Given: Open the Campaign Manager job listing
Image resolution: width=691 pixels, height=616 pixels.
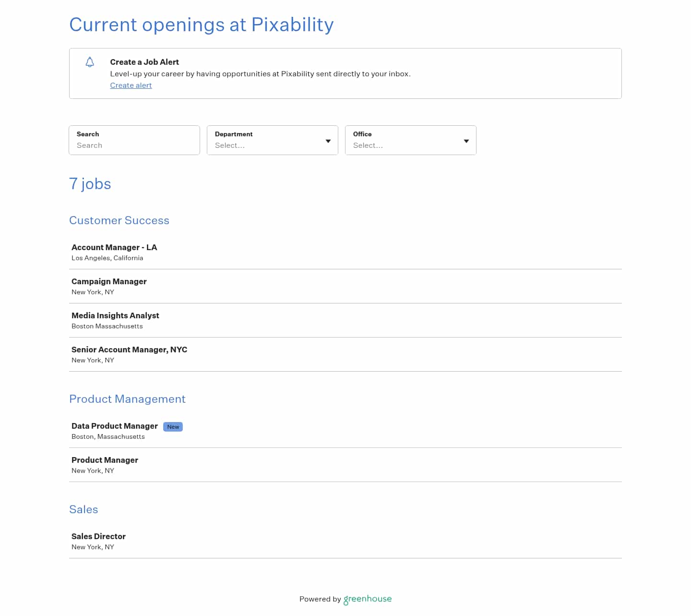Looking at the screenshot, I should [109, 281].
